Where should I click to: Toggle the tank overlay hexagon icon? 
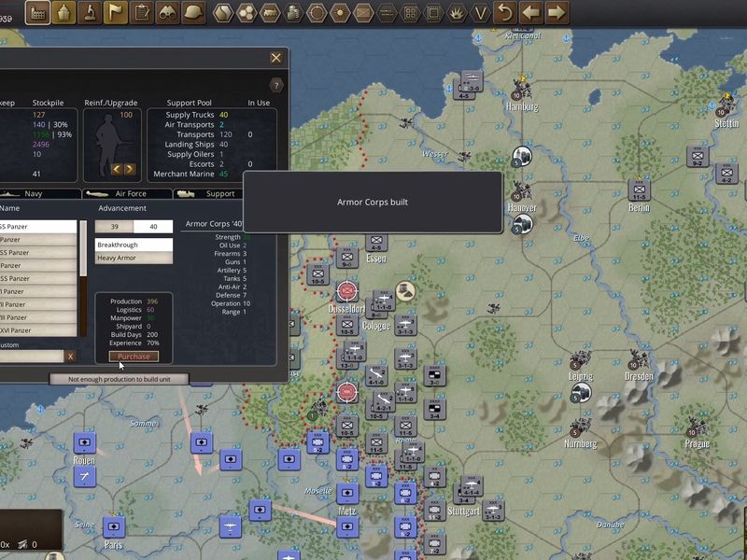270,13
